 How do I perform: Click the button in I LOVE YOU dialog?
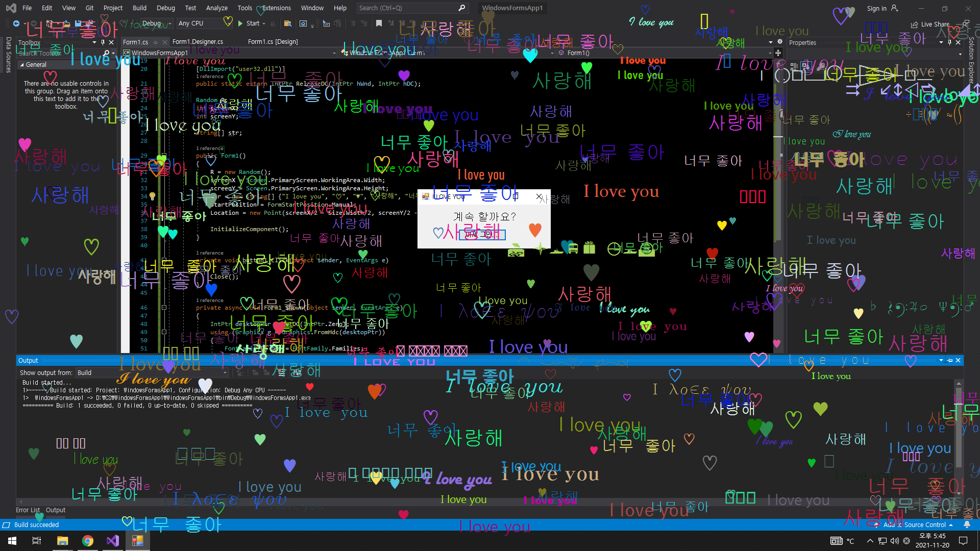pos(482,234)
